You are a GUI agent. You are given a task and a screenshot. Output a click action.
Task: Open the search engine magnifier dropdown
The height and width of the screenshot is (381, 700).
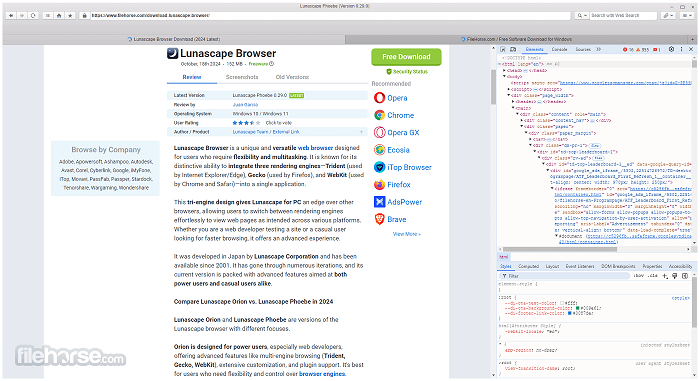(581, 15)
